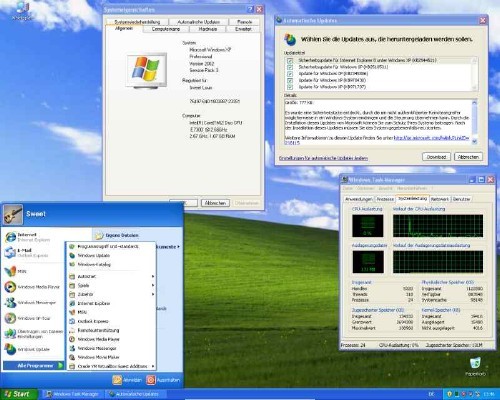The width and height of the screenshot is (500, 400).
Task: Click the Start button
Action: coord(18,394)
